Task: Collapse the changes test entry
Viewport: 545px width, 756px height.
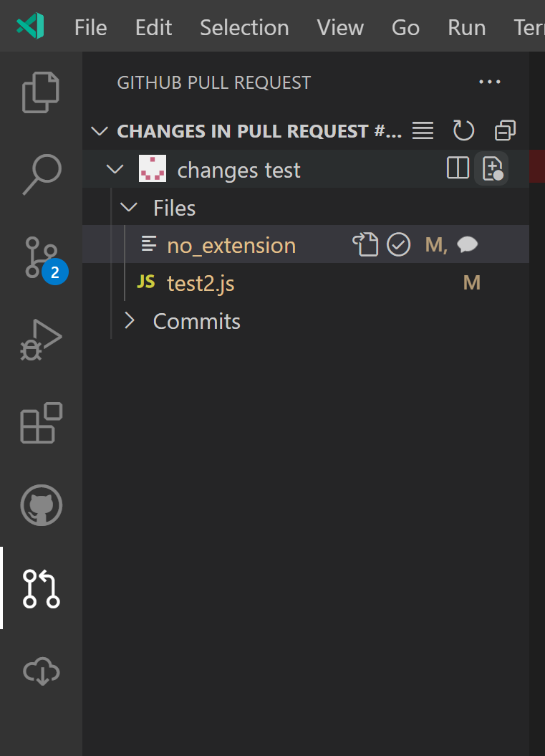Action: tap(113, 169)
